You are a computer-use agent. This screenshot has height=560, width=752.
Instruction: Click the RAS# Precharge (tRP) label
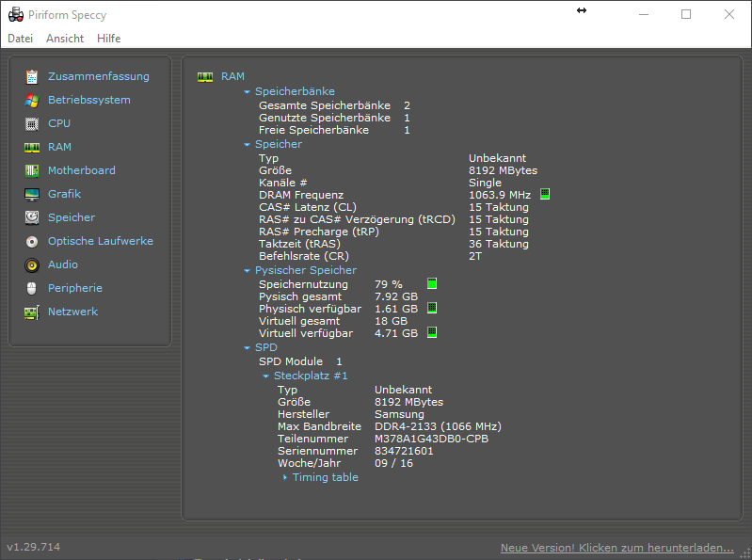[x=319, y=232]
